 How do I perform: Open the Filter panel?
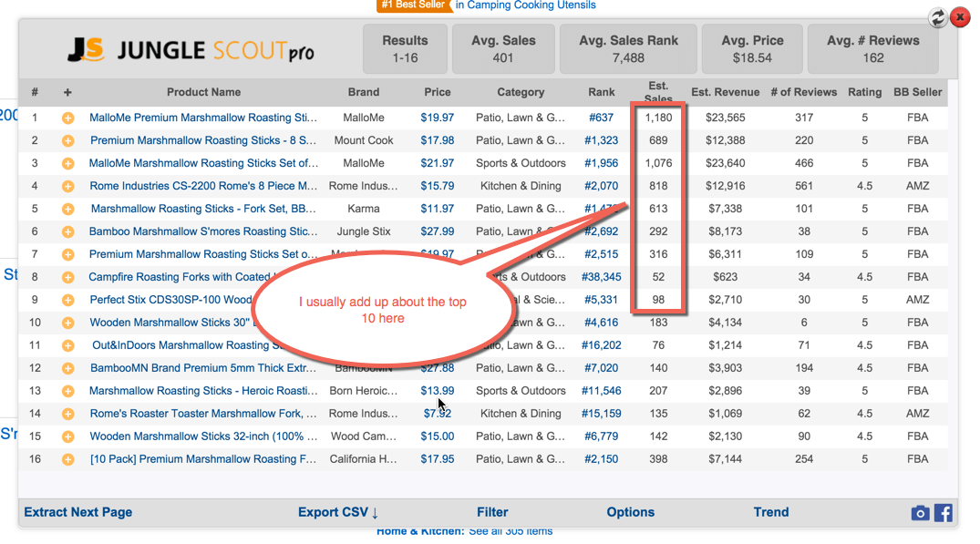(492, 512)
